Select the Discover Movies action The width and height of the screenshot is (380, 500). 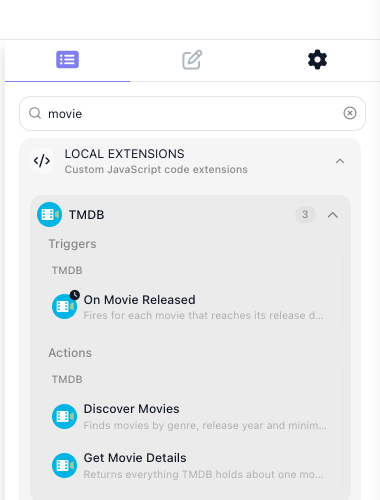[x=190, y=416]
